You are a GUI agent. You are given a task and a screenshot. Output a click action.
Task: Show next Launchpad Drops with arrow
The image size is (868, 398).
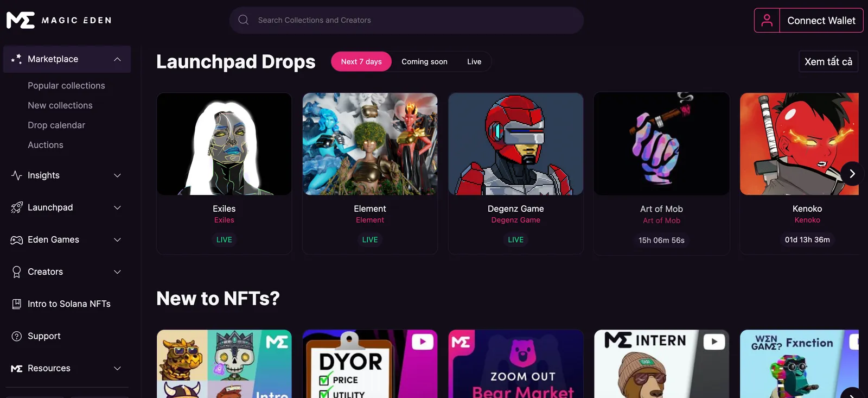click(x=852, y=174)
